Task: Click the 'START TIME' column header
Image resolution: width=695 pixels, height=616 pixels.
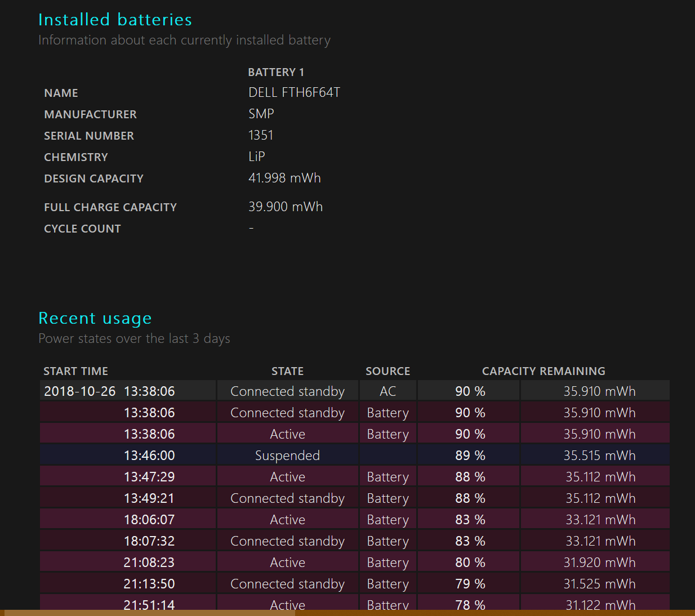Action: coord(75,371)
